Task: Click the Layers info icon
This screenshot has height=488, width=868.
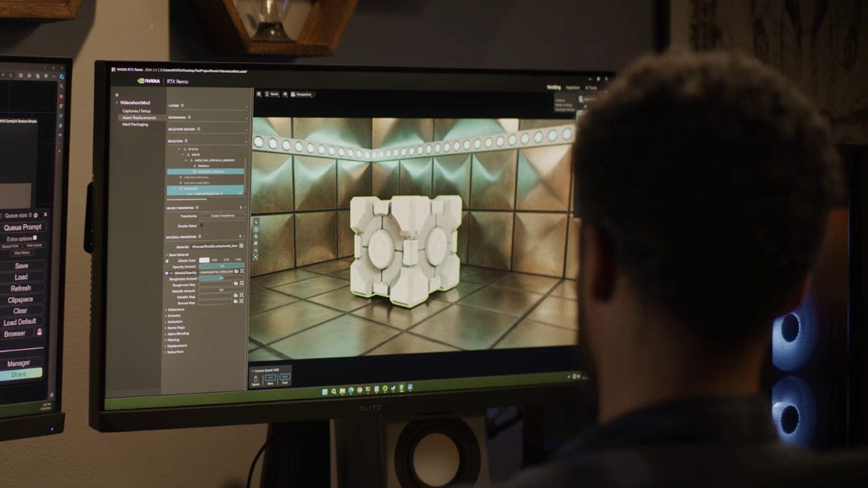Action: pyautogui.click(x=182, y=106)
